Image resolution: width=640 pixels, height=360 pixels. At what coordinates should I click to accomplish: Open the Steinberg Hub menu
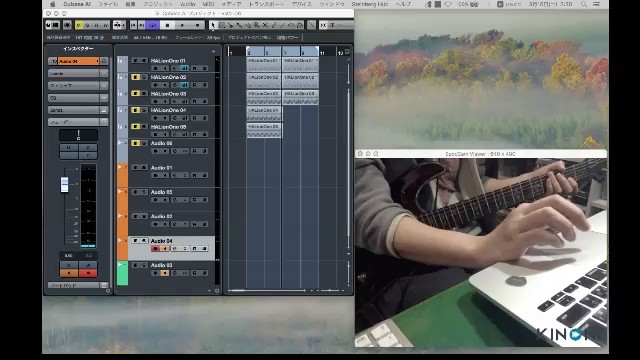pyautogui.click(x=370, y=4)
